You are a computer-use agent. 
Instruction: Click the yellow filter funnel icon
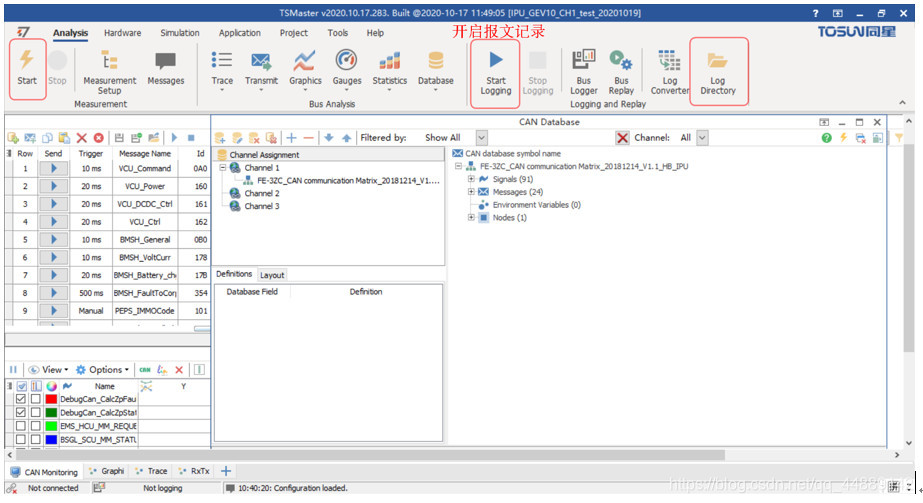pos(899,138)
